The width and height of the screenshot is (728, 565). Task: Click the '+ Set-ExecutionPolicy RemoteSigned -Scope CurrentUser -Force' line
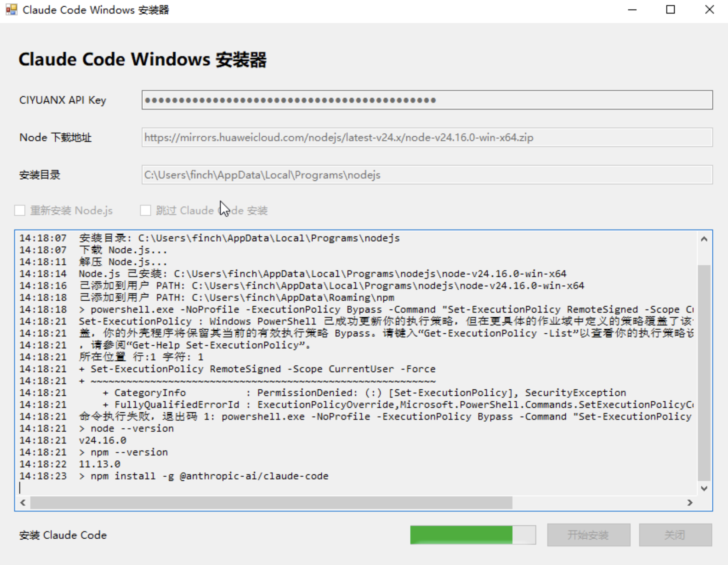click(227, 369)
